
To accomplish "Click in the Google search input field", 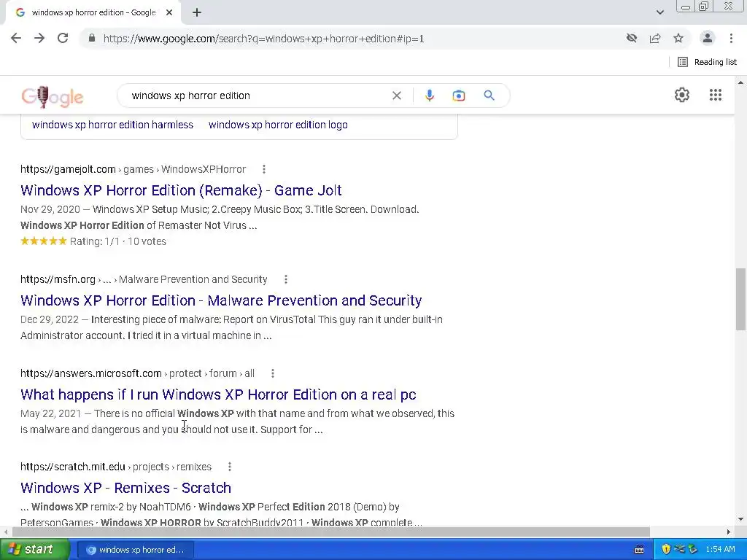I will coord(258,96).
